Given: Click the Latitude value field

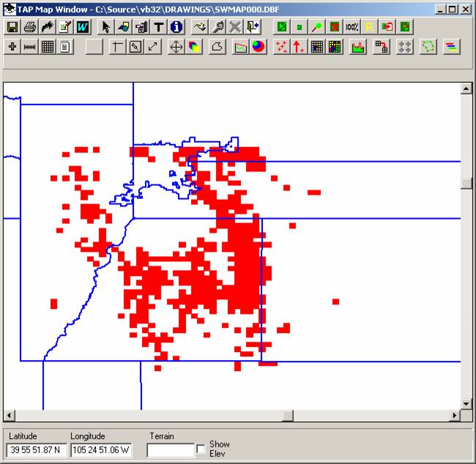Looking at the screenshot, I should 37,450.
